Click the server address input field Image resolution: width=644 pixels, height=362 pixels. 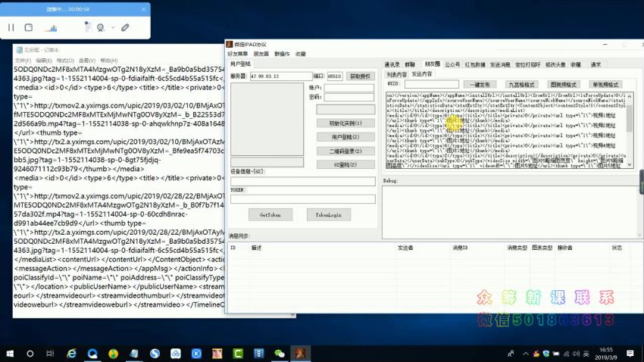point(281,76)
